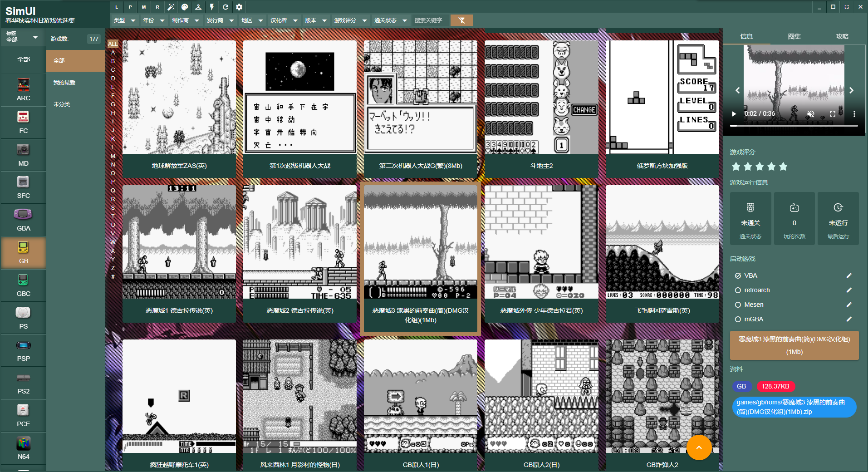Select mGBA emulator radio button
The width and height of the screenshot is (868, 472).
coord(738,319)
